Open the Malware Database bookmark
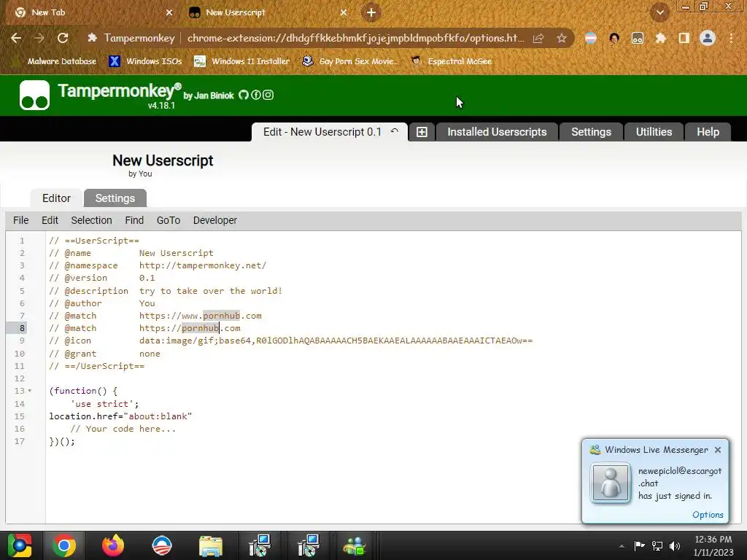 coord(56,61)
